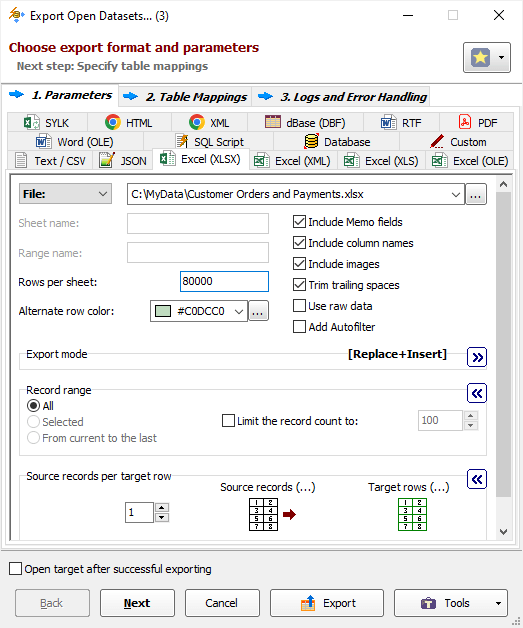The image size is (523, 628).
Task: Switch to 1. Parameters step tab
Action: click(60, 95)
